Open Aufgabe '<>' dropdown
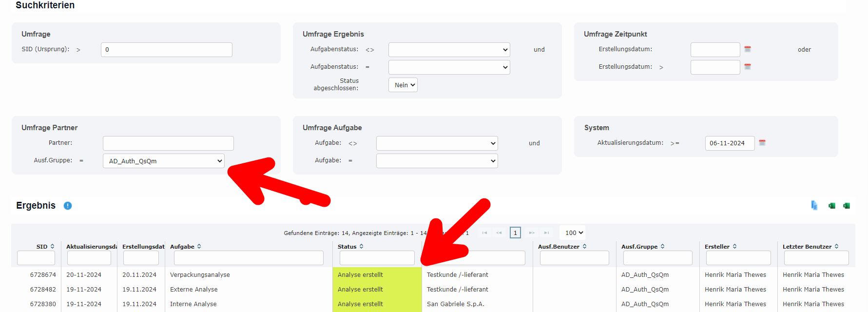The image size is (868, 312). [437, 143]
